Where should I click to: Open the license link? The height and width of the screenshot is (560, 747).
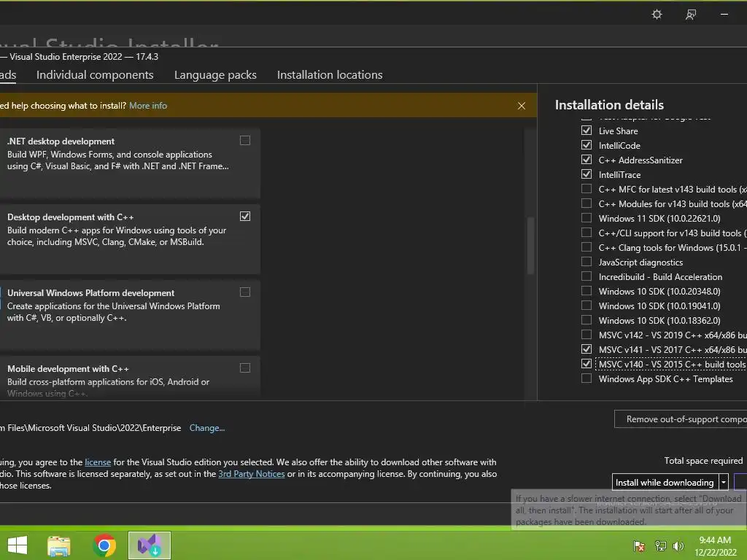pyautogui.click(x=98, y=462)
